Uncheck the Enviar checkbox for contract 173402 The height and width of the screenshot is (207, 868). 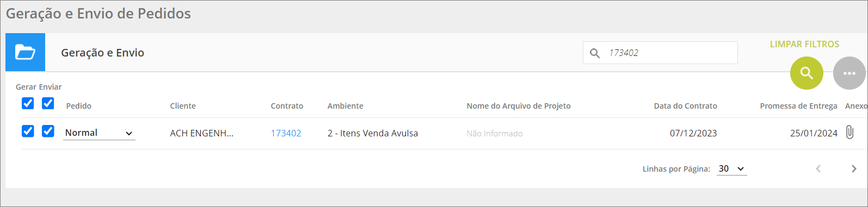click(48, 131)
